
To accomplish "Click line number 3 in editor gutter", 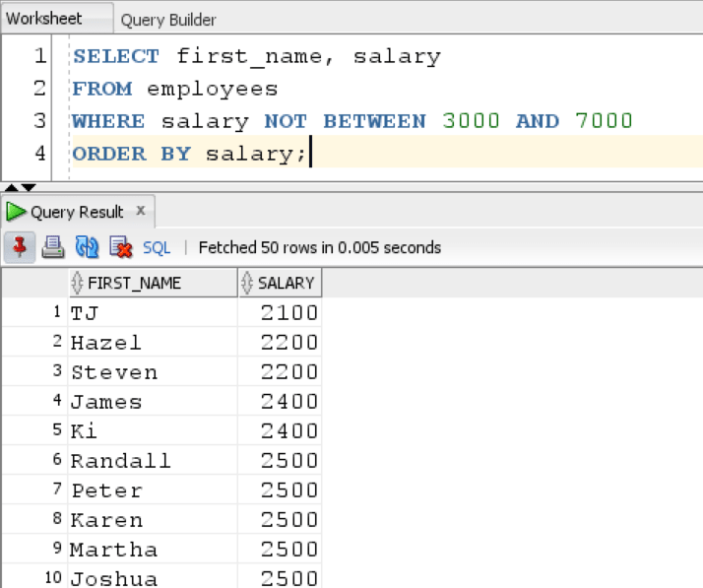I will pyautogui.click(x=40, y=120).
